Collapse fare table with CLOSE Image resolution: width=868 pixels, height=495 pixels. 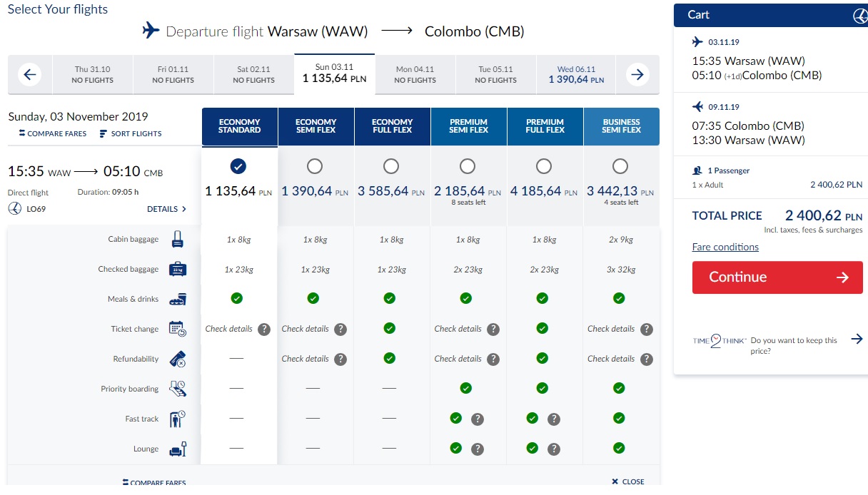coord(628,482)
